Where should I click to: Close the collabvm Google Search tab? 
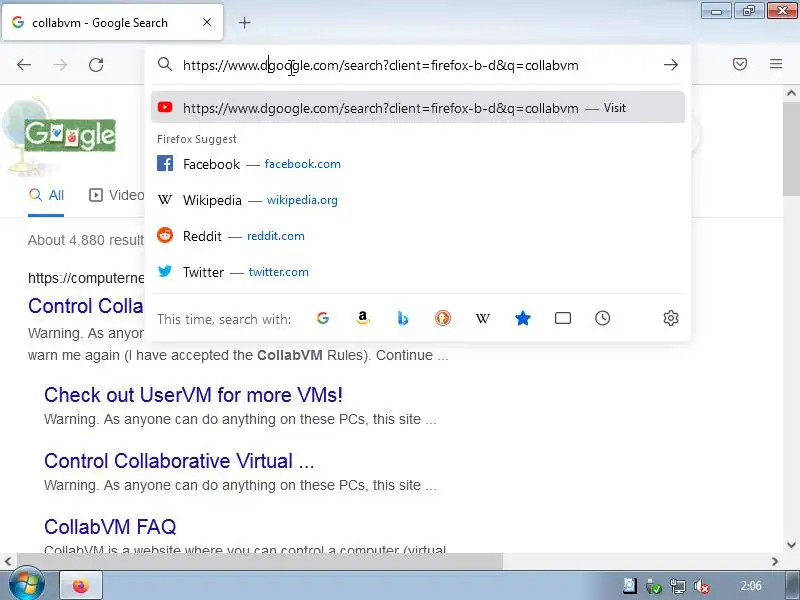(x=207, y=22)
